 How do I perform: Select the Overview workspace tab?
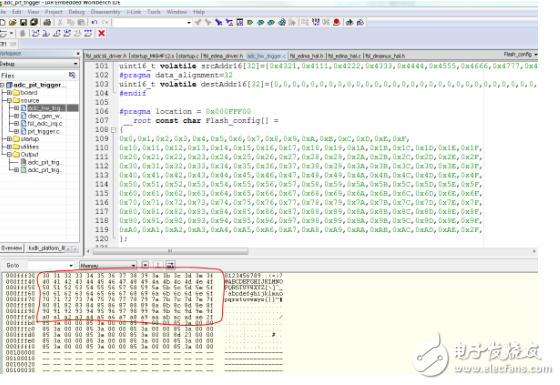[12, 248]
